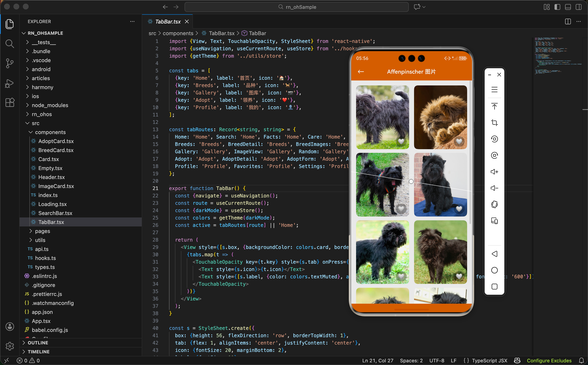Toggle the bottom panel layout button
The height and width of the screenshot is (365, 588).
pyautogui.click(x=568, y=7)
